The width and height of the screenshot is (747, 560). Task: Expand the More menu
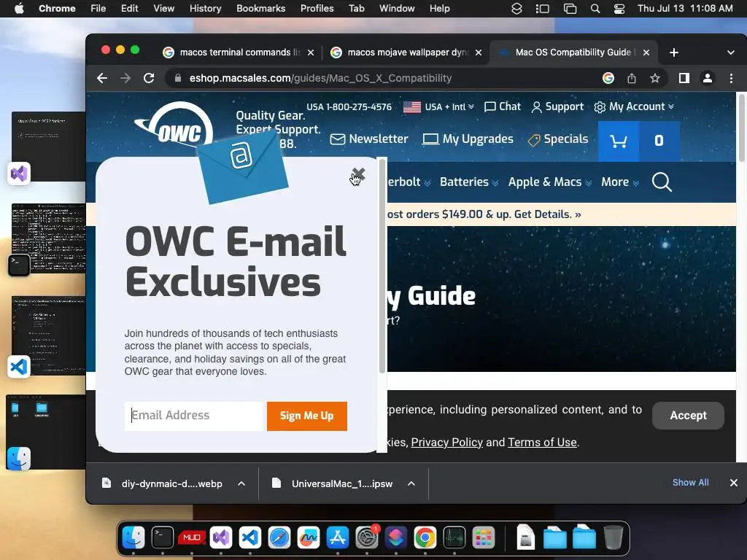(620, 182)
